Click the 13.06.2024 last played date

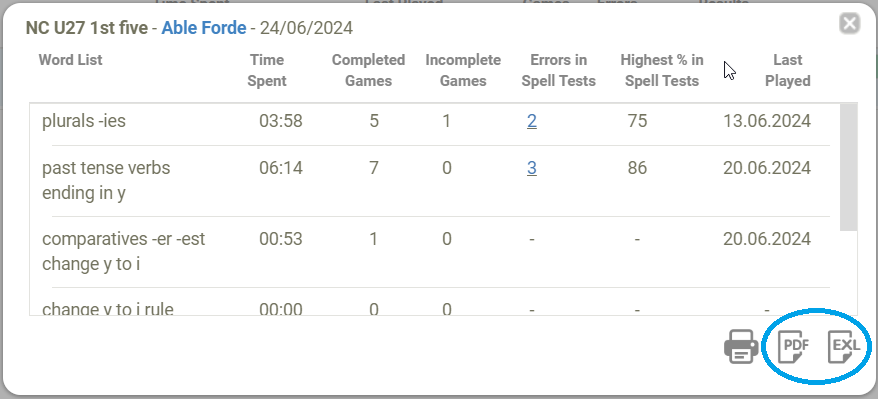pos(767,121)
